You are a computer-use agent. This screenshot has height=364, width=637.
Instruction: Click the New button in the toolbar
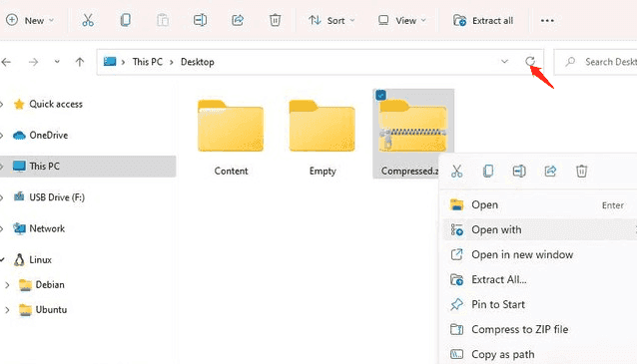(30, 20)
